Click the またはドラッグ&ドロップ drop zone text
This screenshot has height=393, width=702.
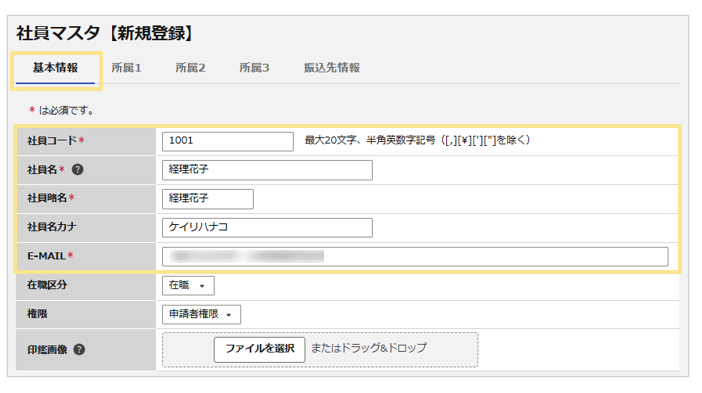pos(369,348)
